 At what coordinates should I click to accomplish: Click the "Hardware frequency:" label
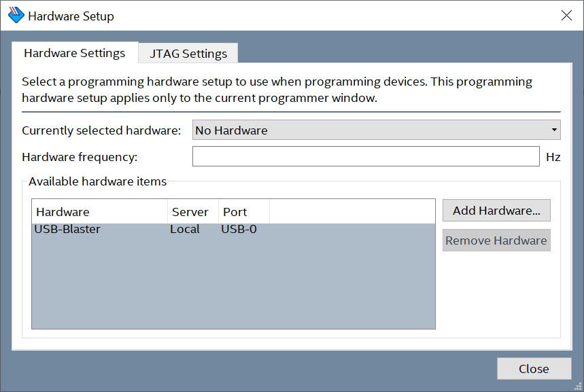click(x=80, y=158)
